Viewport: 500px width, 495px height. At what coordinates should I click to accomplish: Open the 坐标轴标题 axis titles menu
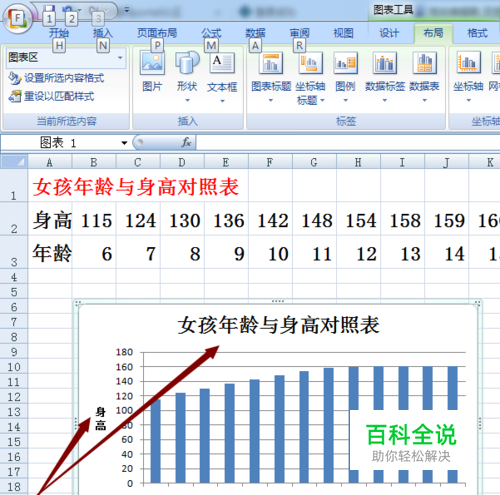tap(310, 77)
